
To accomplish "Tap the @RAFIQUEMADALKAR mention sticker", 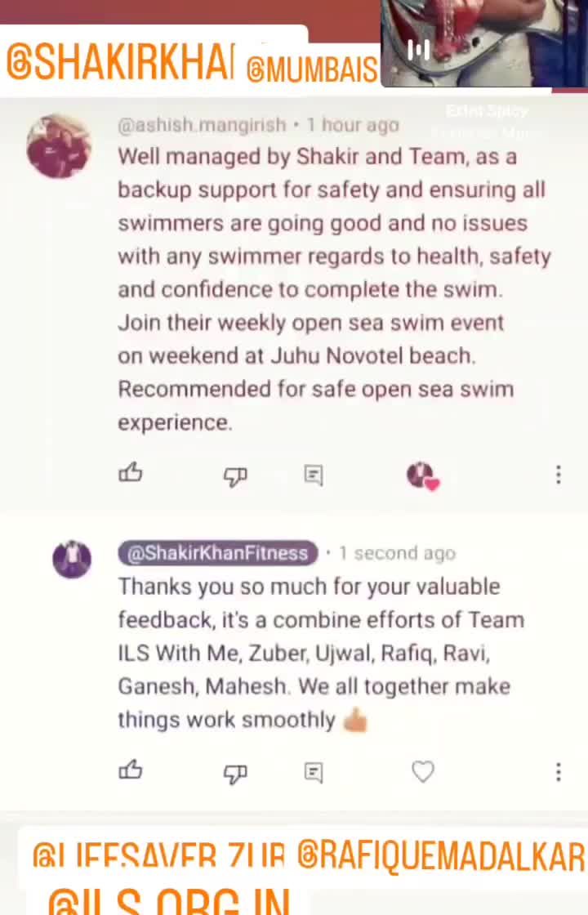I will point(441,857).
